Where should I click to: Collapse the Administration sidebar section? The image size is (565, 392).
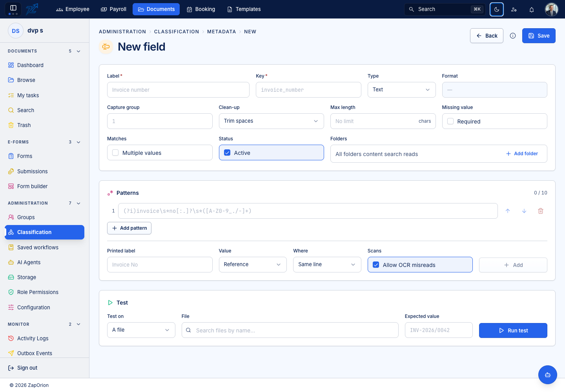[78, 203]
